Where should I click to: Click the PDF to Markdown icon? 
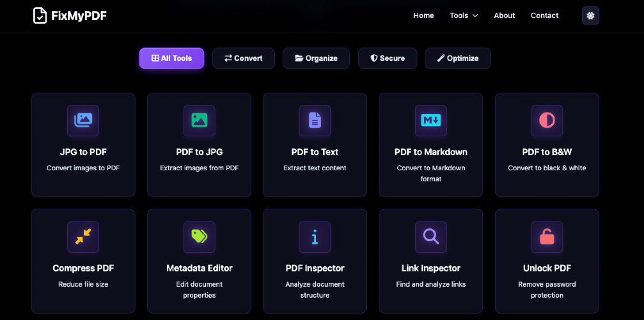[x=431, y=120]
